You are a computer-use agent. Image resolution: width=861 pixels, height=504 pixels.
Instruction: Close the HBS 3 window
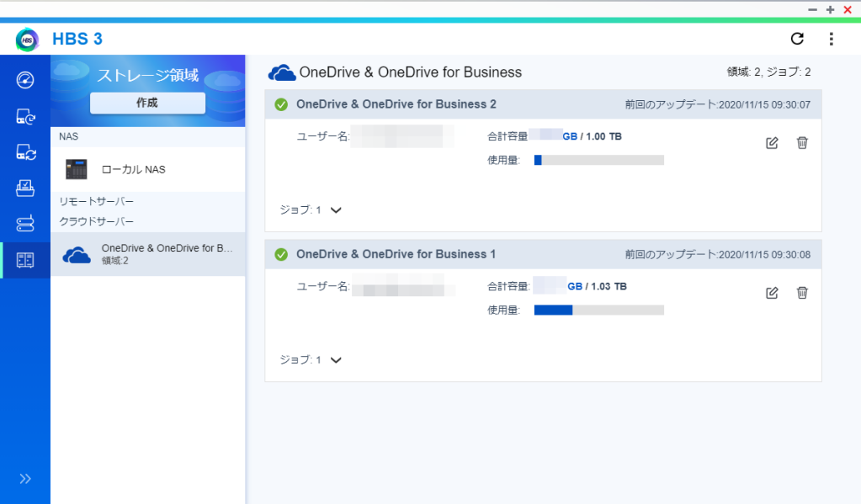pyautogui.click(x=848, y=10)
